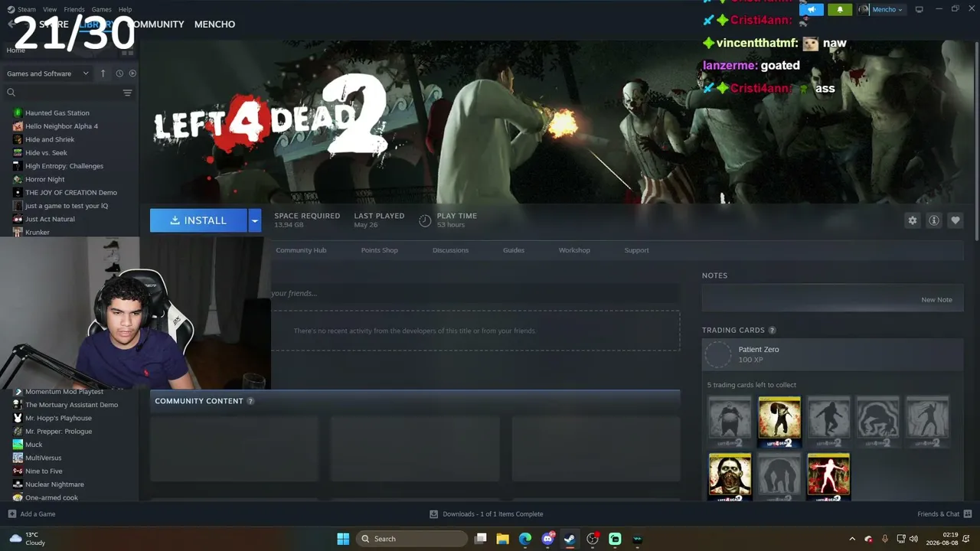This screenshot has width=980, height=551.
Task: Open the Discussions link
Action: (450, 250)
